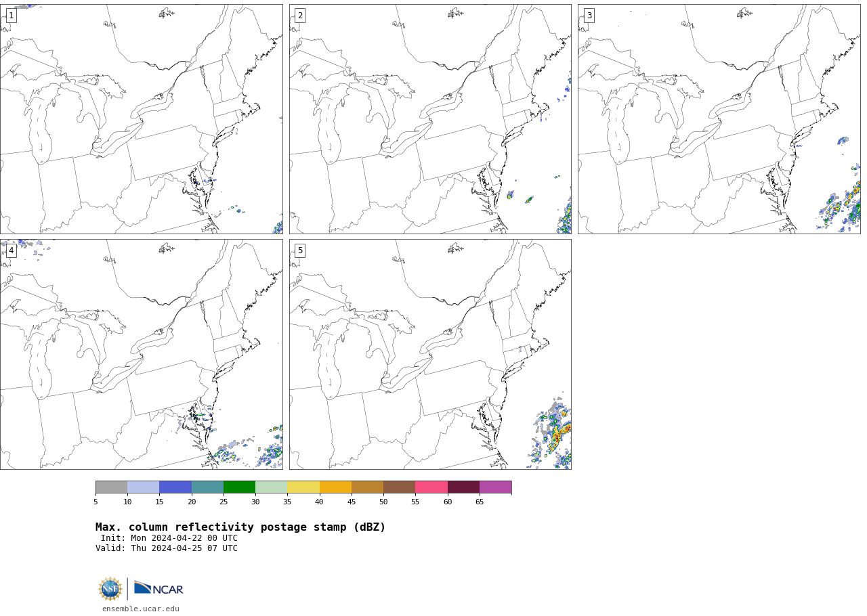The image size is (867, 616).
Task: Click the dark green 25-30 dBZ swatch
Action: coord(239,487)
